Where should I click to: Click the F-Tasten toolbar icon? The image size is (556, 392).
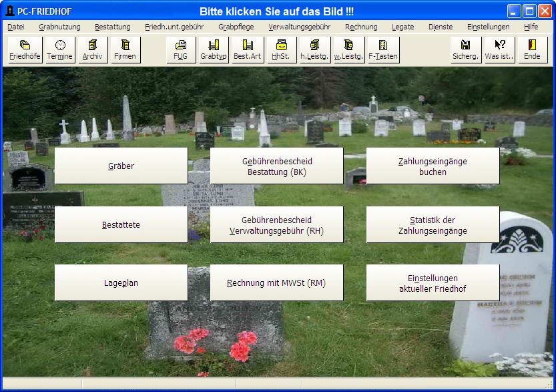coord(383,50)
